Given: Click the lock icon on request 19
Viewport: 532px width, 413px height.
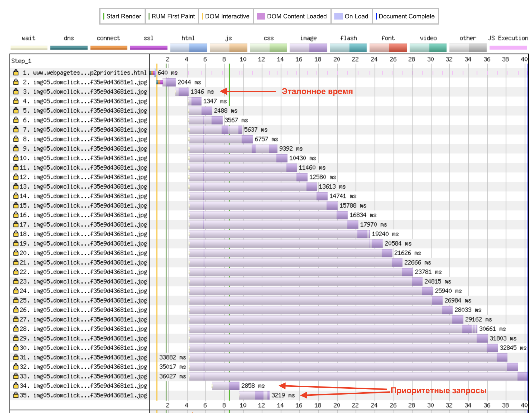Looking at the screenshot, I should (16, 243).
